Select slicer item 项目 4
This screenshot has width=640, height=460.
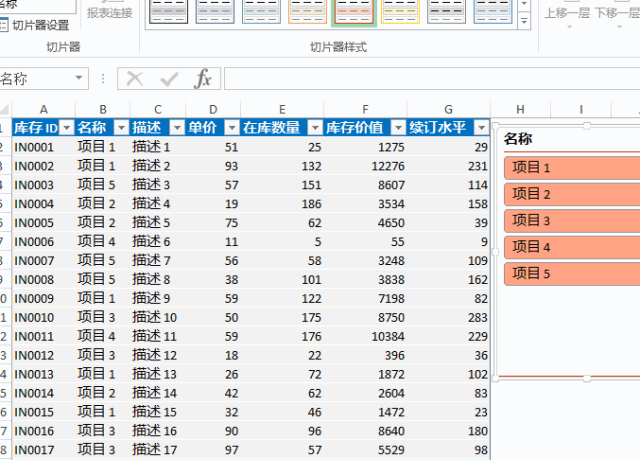tap(572, 247)
